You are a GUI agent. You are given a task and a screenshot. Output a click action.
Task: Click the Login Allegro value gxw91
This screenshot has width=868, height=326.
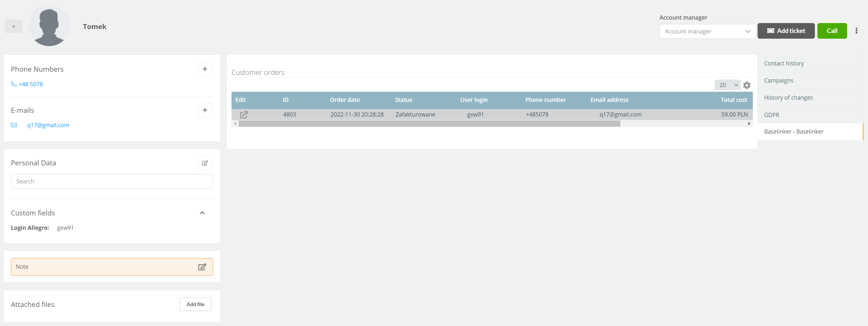65,228
